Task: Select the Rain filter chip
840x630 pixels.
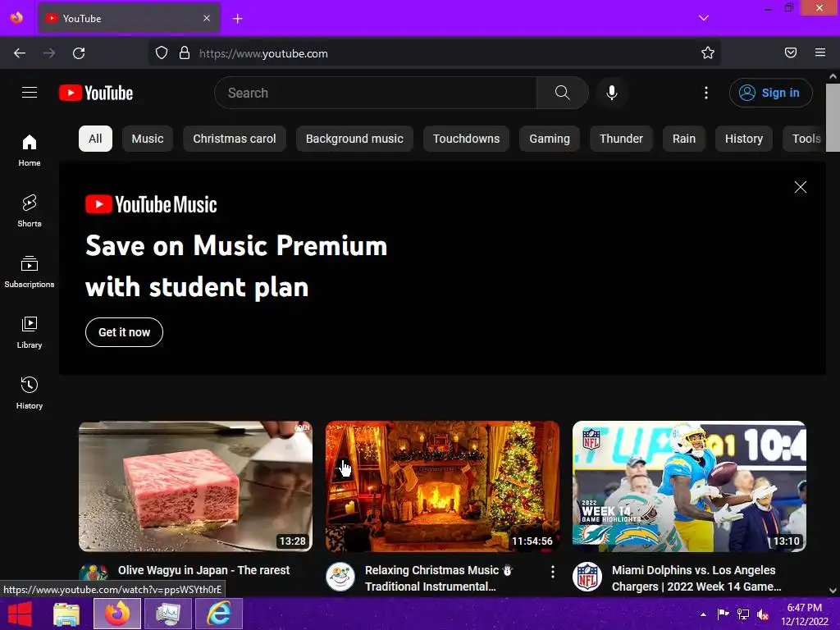Action: pos(683,139)
